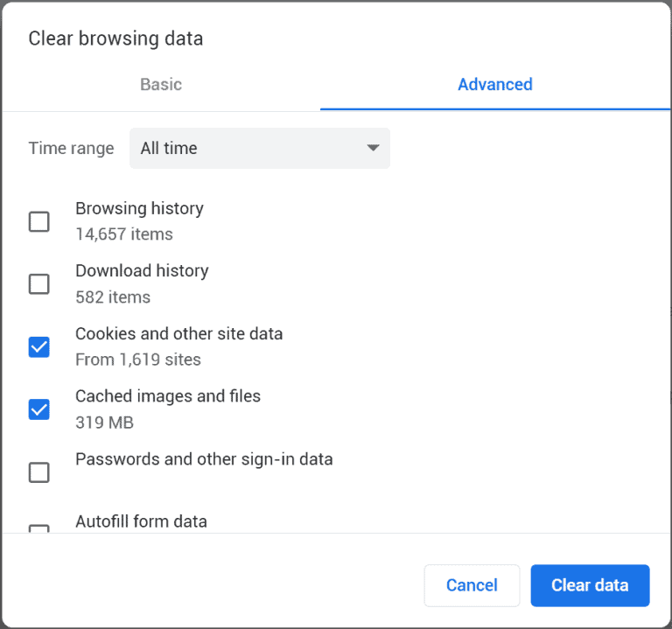
Task: Click the Download history label text
Action: tap(142, 271)
